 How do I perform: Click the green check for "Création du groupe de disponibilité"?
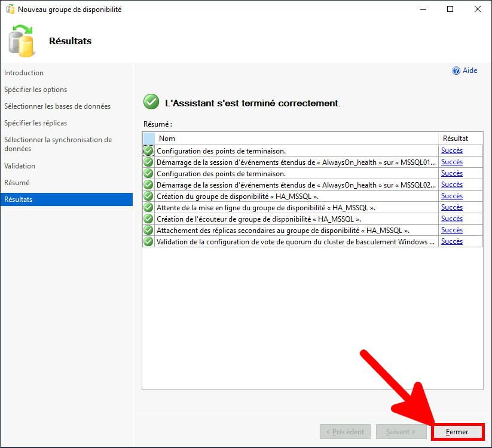pyautogui.click(x=148, y=196)
